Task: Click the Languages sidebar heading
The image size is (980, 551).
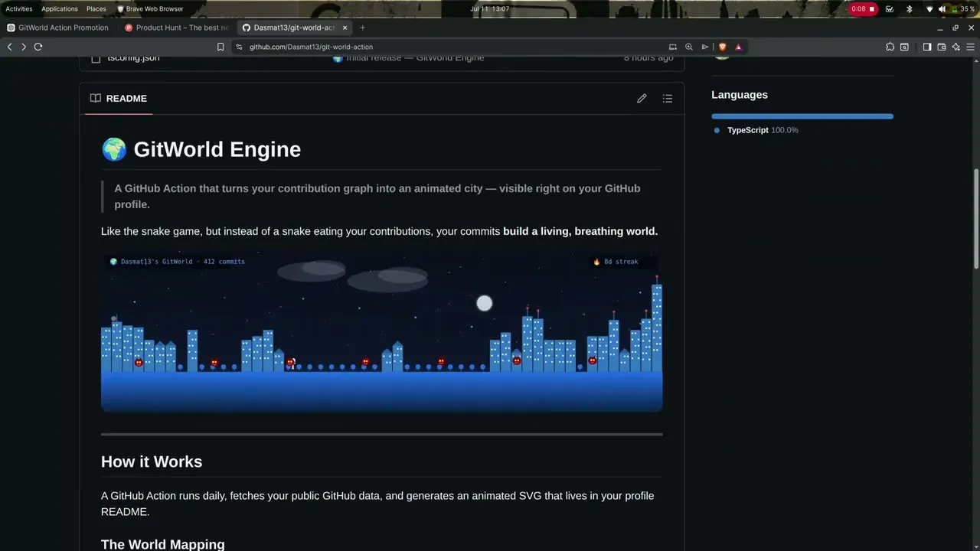Action: point(740,95)
